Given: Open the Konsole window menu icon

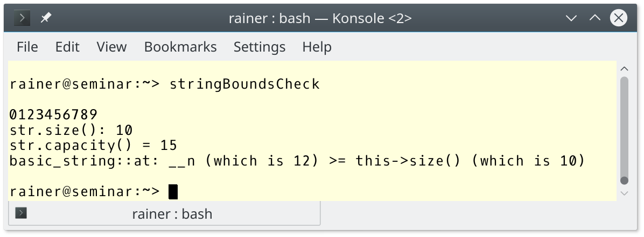Looking at the screenshot, I should pyautogui.click(x=22, y=18).
